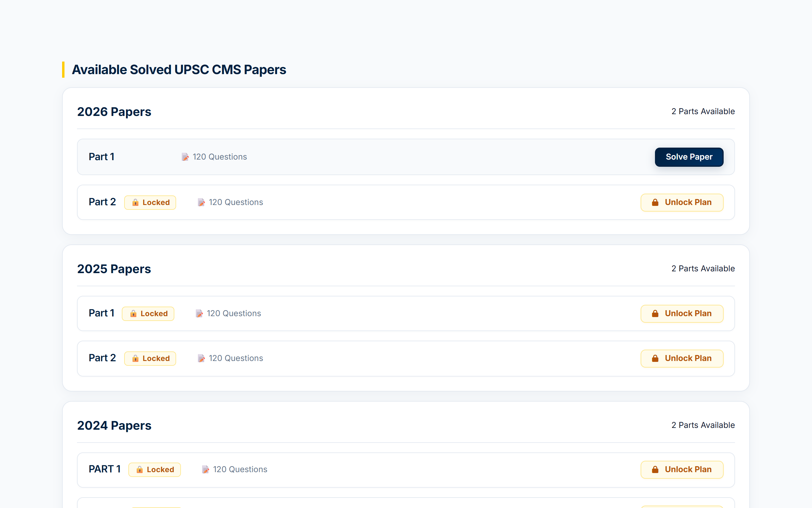Click the Locked badge padlock on 2025 Part 1

133,313
